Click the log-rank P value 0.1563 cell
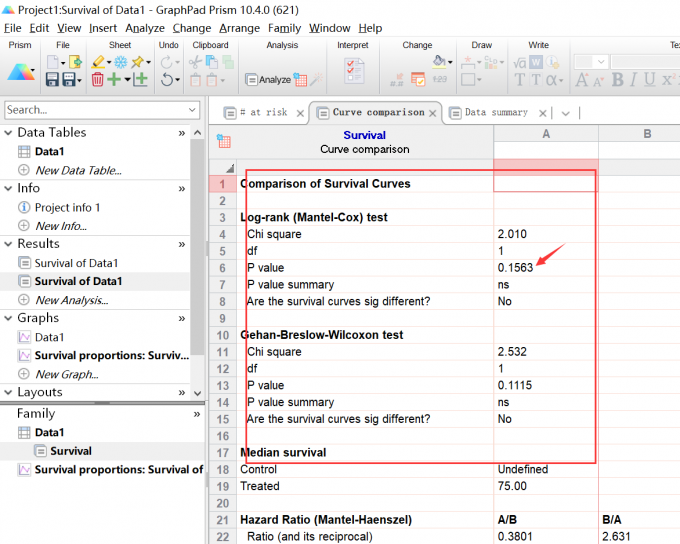The height and width of the screenshot is (544, 680). pos(546,268)
